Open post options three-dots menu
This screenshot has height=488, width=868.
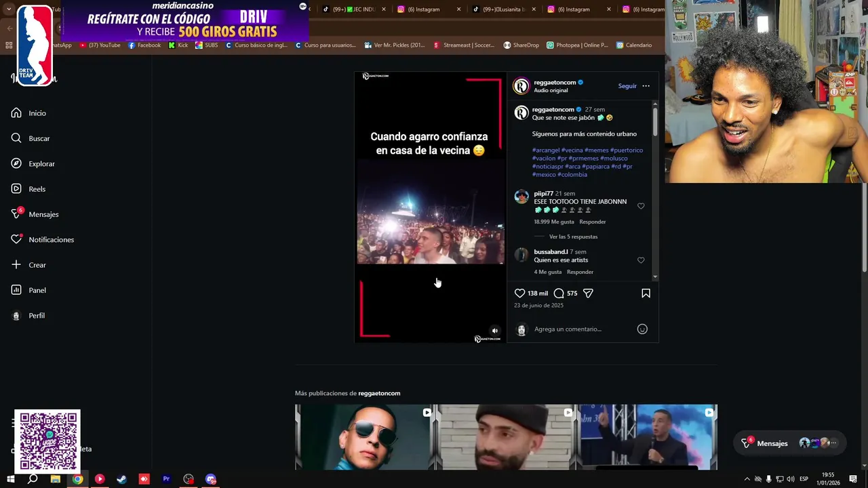646,86
